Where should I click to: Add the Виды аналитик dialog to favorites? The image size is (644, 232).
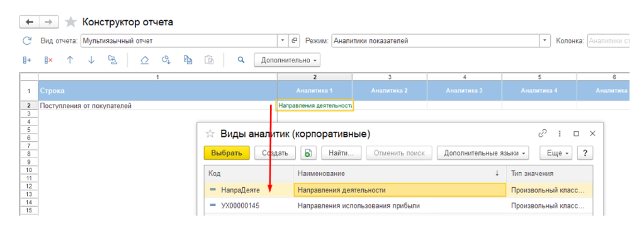click(210, 134)
